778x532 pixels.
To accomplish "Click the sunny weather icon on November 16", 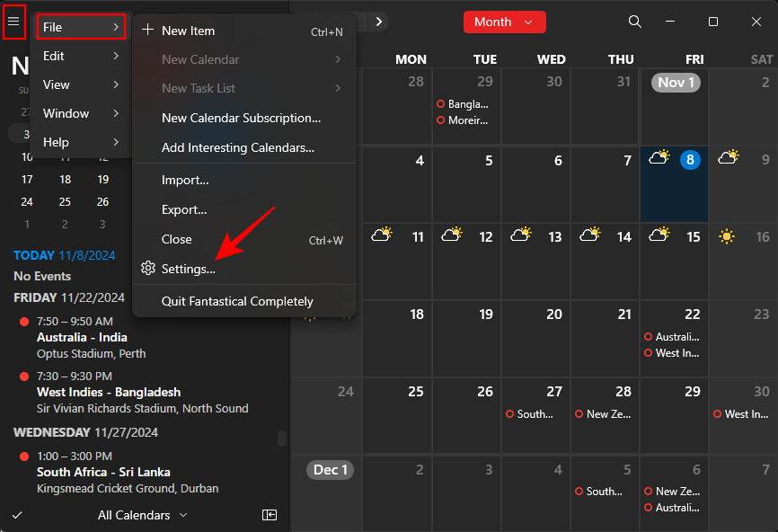I will click(727, 236).
